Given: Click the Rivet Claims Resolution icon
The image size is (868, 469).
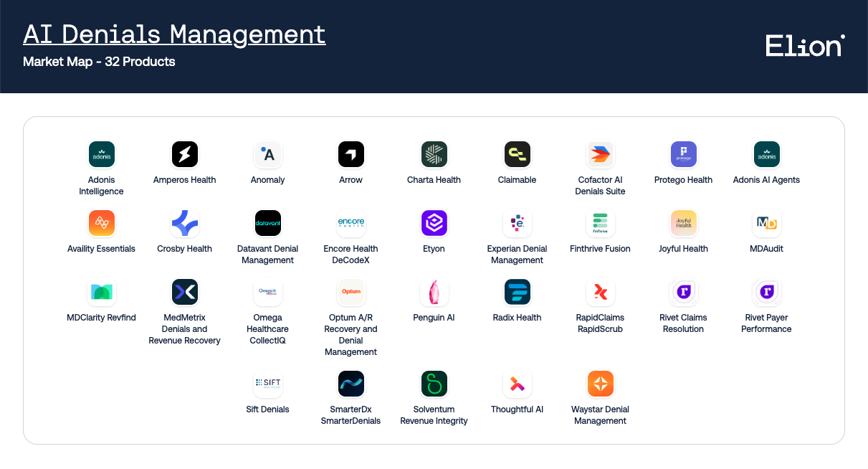Looking at the screenshot, I should (683, 292).
